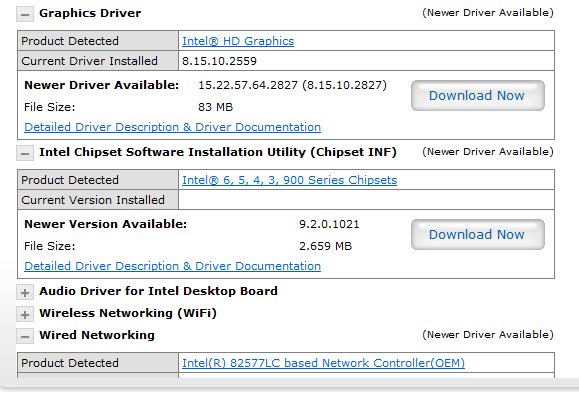Collapse the Graphics Driver section
This screenshot has width=579, height=394.
[25, 14]
